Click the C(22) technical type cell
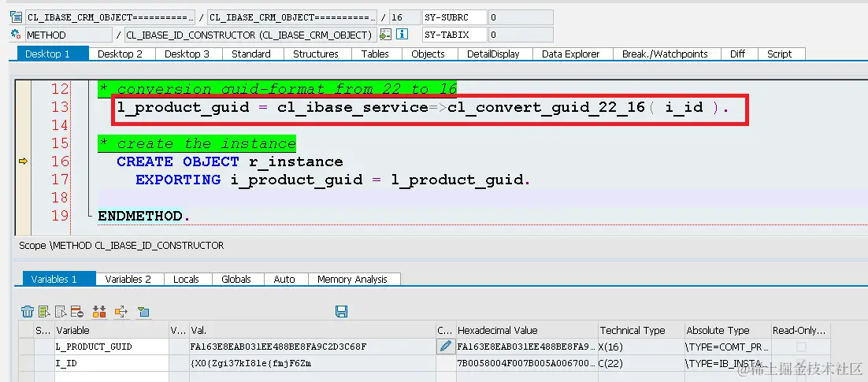The image size is (868, 382). [641, 363]
